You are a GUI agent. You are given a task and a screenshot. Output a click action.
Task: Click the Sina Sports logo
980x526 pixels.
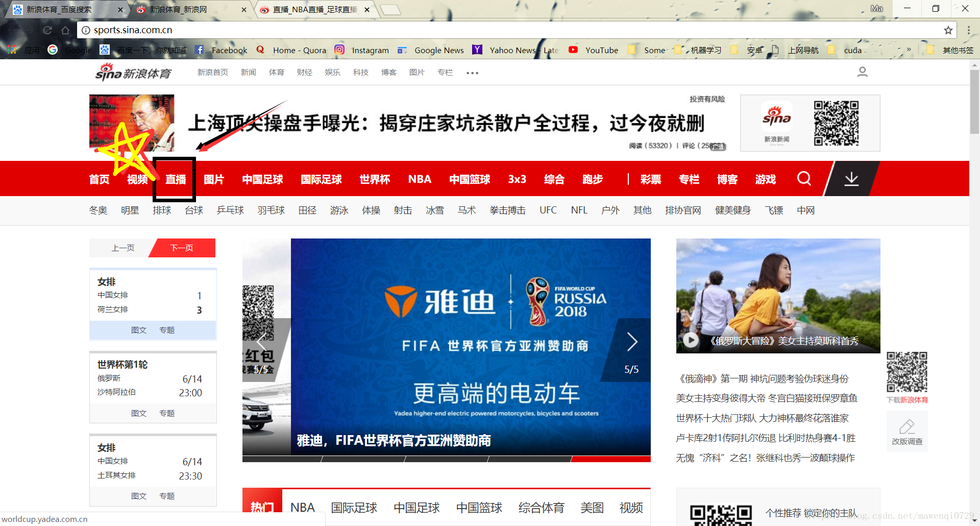134,73
